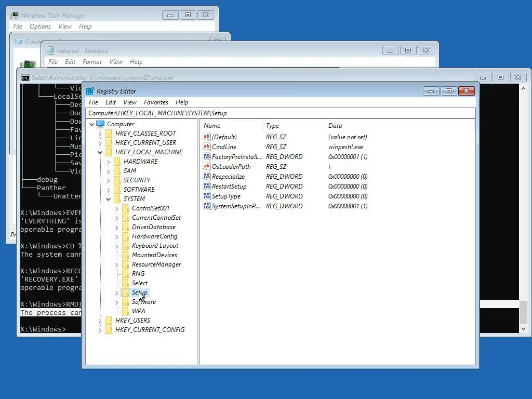Collapse the SYSTEM key
Viewport: 532px width, 399px height.
pos(108,199)
